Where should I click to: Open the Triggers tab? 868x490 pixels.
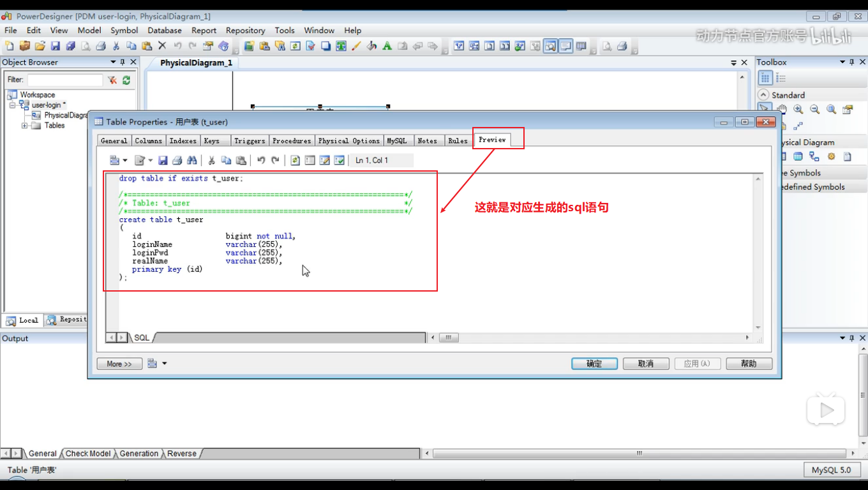pos(249,140)
